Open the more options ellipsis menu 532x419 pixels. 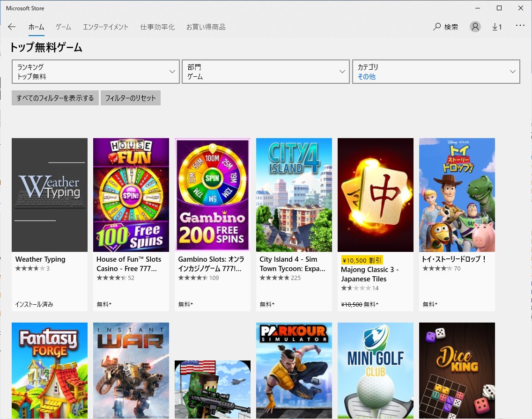[x=520, y=25]
